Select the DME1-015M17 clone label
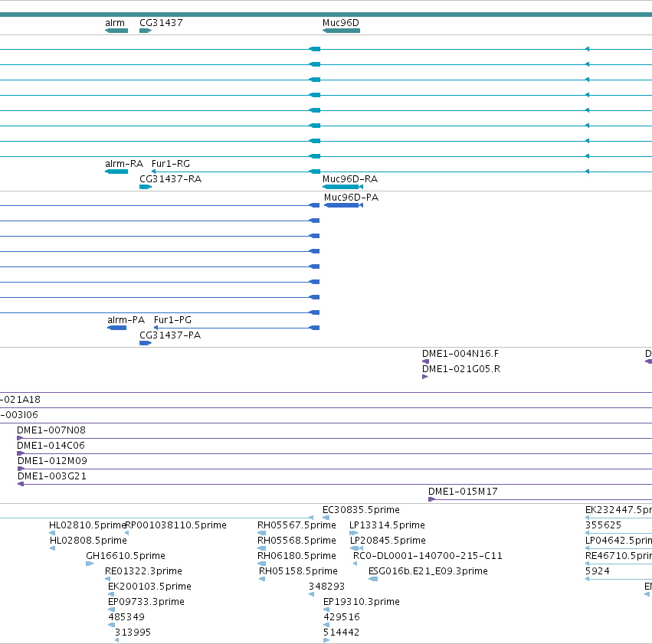The image size is (652, 644). [463, 492]
